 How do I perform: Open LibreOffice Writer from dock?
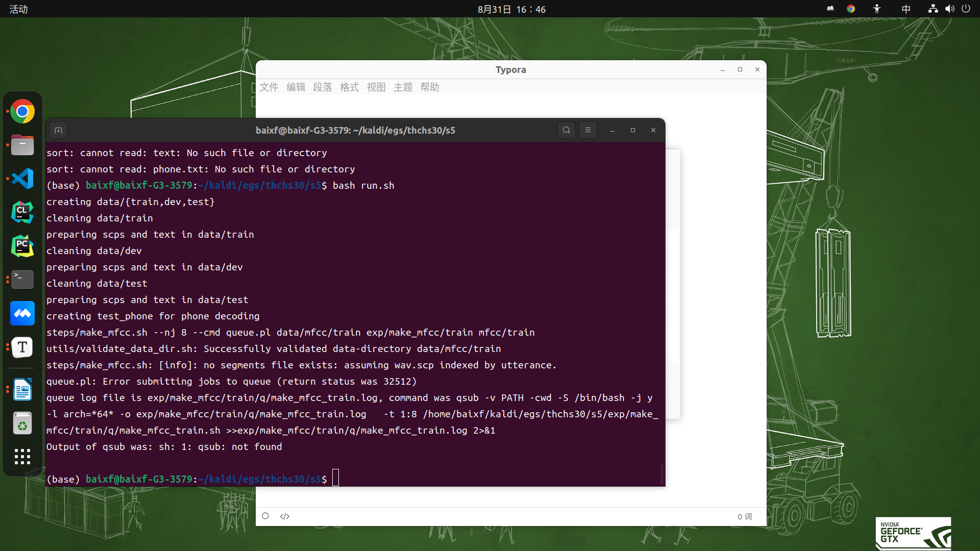tap(22, 390)
